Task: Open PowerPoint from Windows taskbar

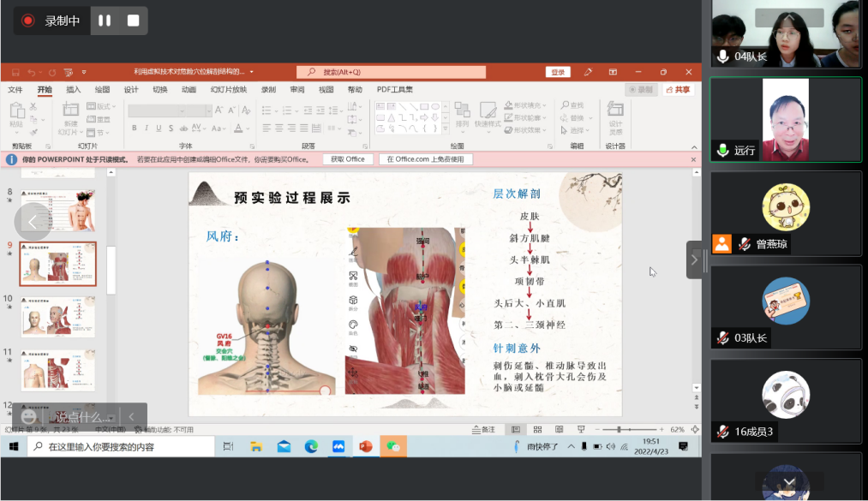Action: (366, 446)
